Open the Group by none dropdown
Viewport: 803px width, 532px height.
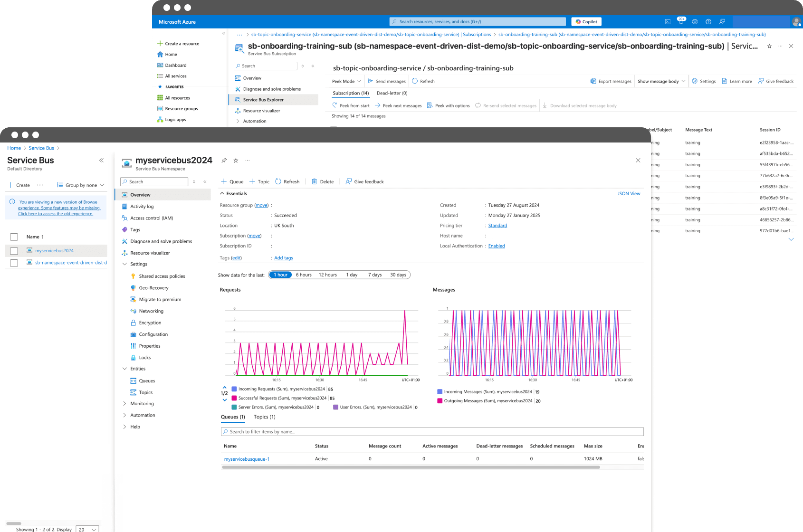(x=81, y=185)
